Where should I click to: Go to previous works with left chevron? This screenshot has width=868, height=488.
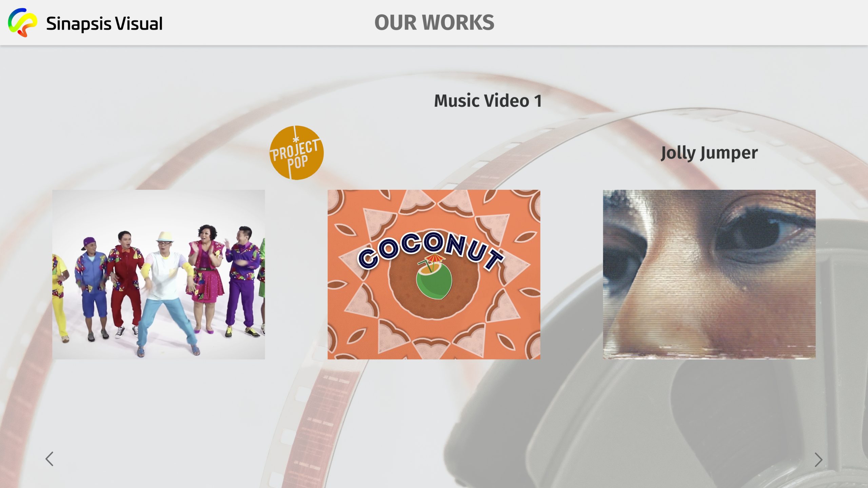click(50, 459)
